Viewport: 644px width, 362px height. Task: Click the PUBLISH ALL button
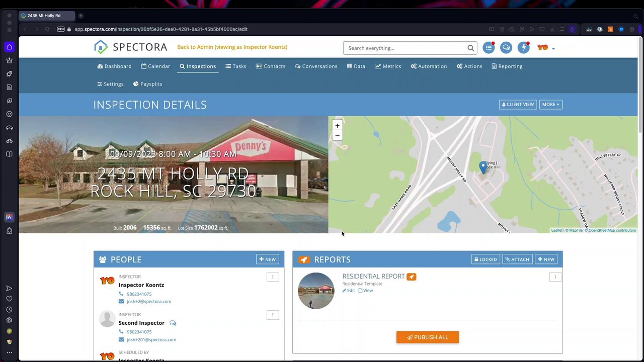click(x=428, y=337)
